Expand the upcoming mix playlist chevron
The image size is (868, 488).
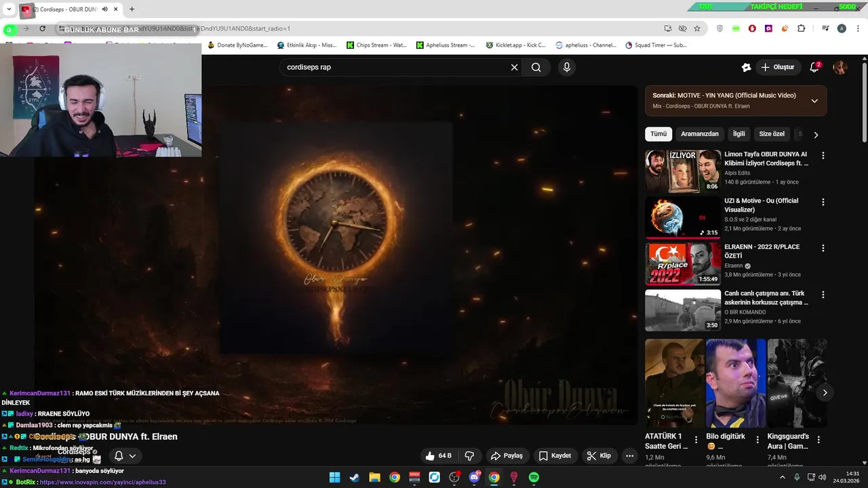click(x=814, y=101)
